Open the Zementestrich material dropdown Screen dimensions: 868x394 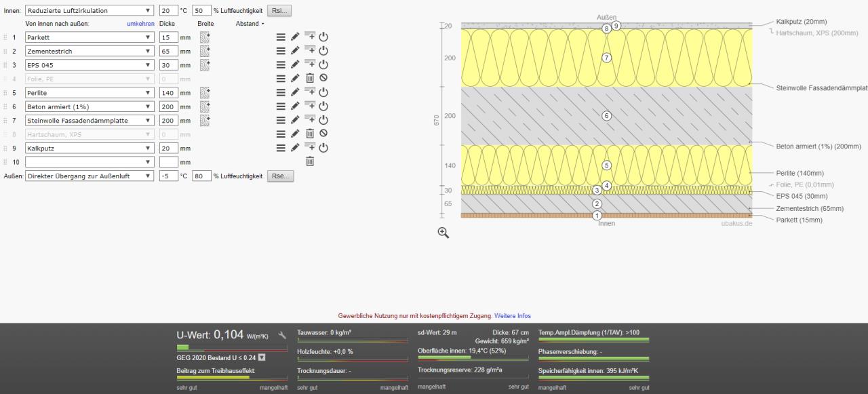89,51
